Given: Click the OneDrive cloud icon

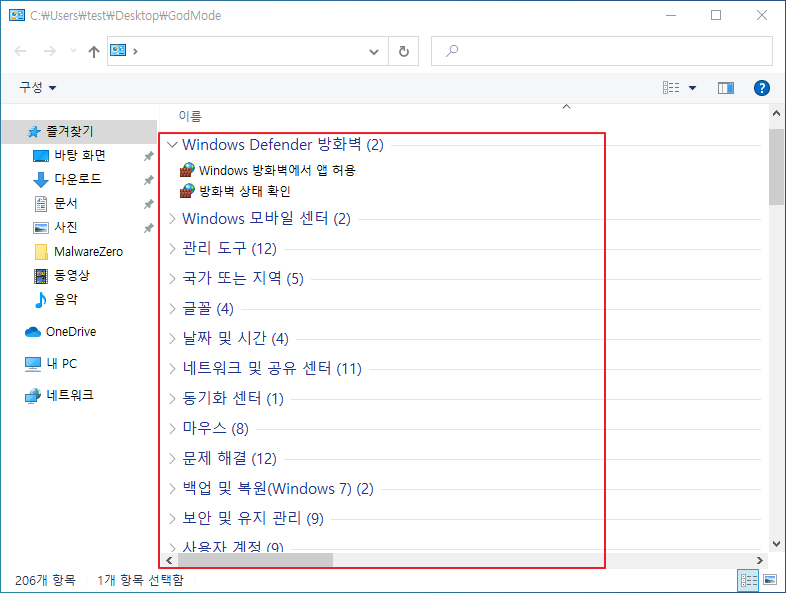Looking at the screenshot, I should coord(33,332).
